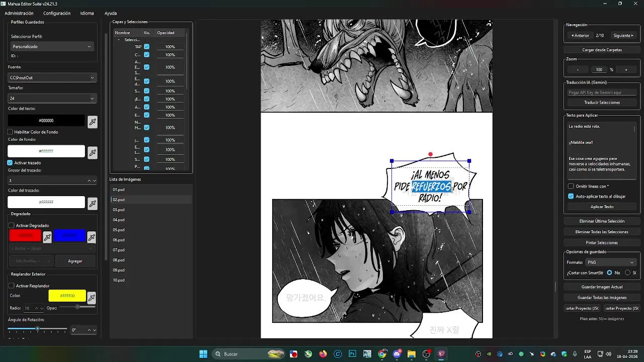Go to next image with Siguiente button
The height and width of the screenshot is (362, 644).
point(623,36)
